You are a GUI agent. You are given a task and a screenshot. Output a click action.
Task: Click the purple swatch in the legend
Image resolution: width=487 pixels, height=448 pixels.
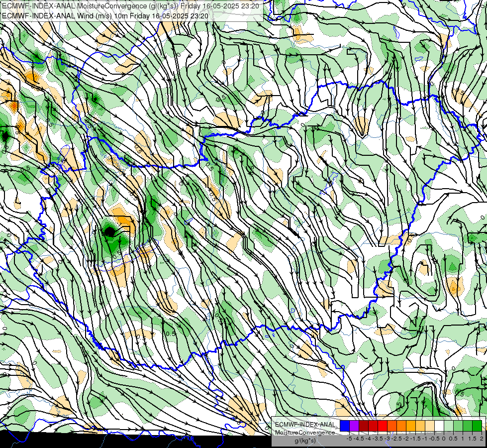pos(354,426)
